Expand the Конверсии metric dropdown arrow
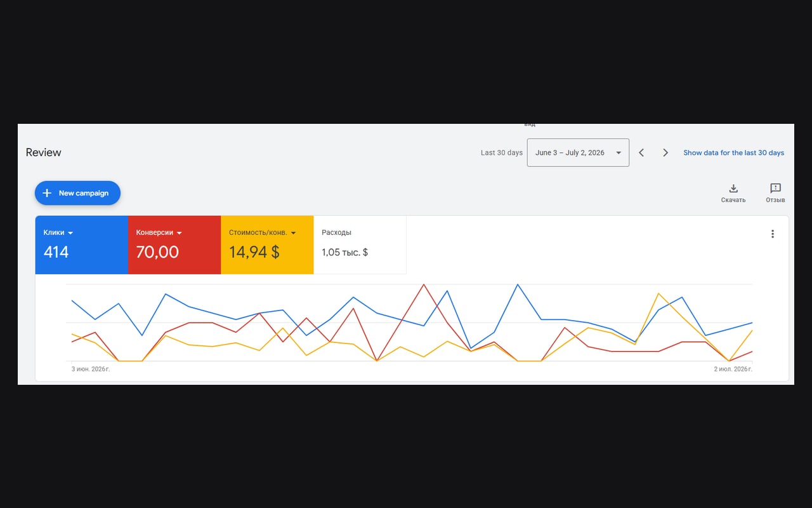This screenshot has height=508, width=812. [180, 233]
